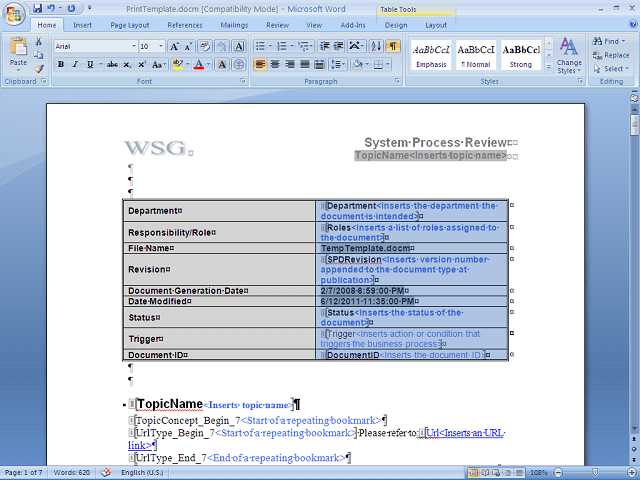The height and width of the screenshot is (480, 640).
Task: Open spelling check icon in status bar
Action: [x=106, y=473]
